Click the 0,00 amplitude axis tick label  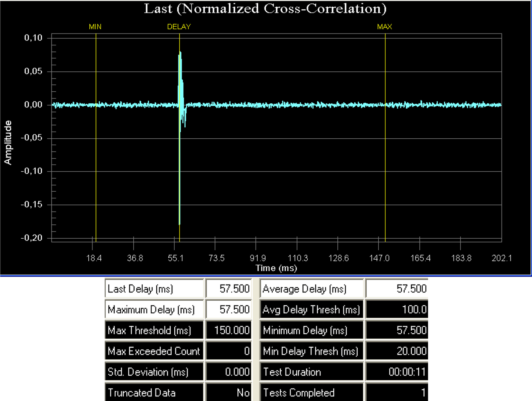[33, 104]
